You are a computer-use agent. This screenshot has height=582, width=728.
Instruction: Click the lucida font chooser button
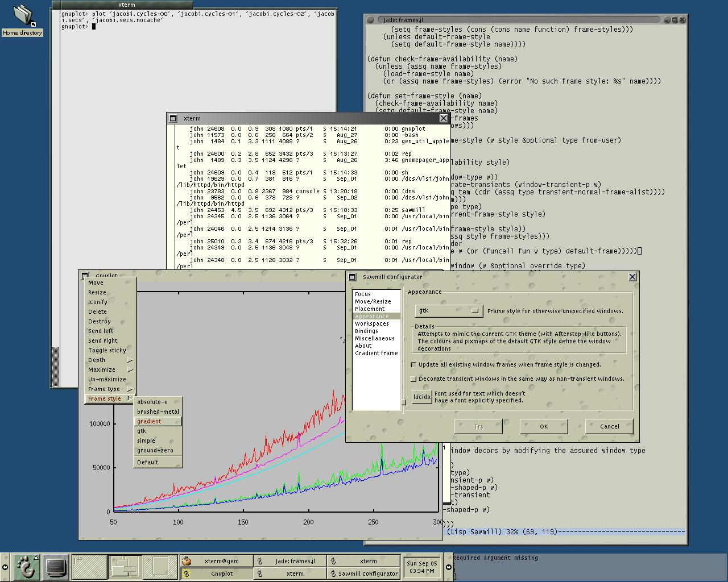(x=422, y=397)
